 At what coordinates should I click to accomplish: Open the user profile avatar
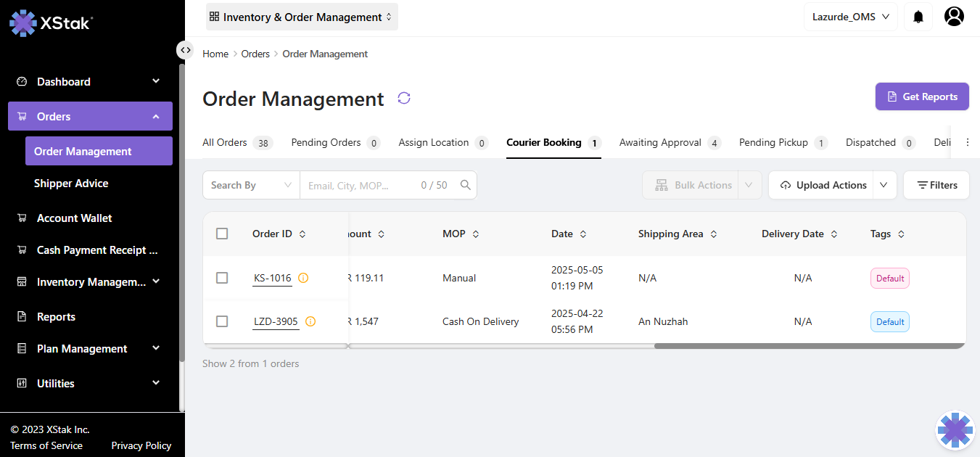pyautogui.click(x=954, y=17)
